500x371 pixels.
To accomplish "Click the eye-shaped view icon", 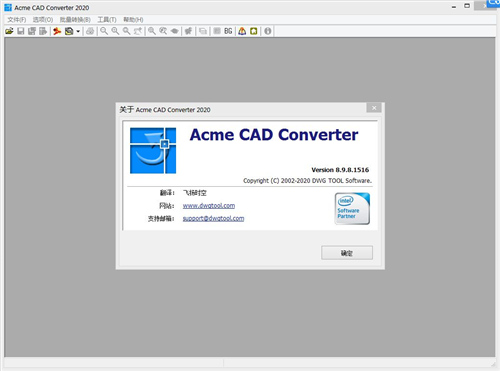I will click(x=174, y=31).
